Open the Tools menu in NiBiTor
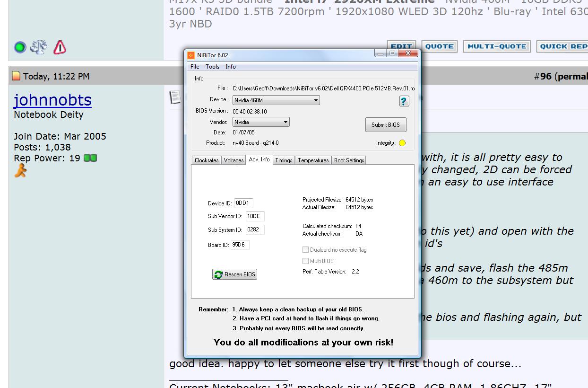 [212, 67]
